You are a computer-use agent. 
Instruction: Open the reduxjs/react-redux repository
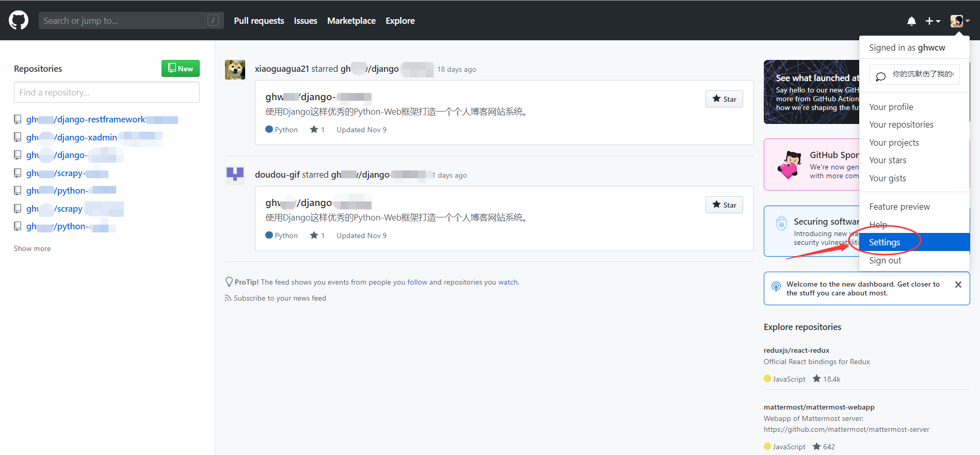coord(796,350)
